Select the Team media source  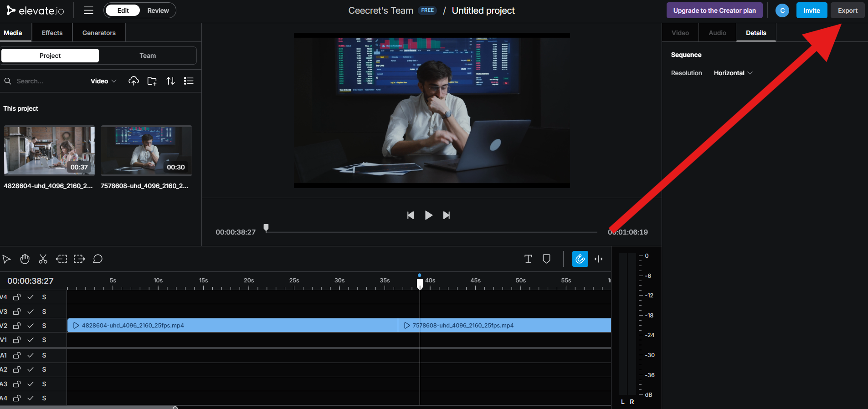point(148,56)
